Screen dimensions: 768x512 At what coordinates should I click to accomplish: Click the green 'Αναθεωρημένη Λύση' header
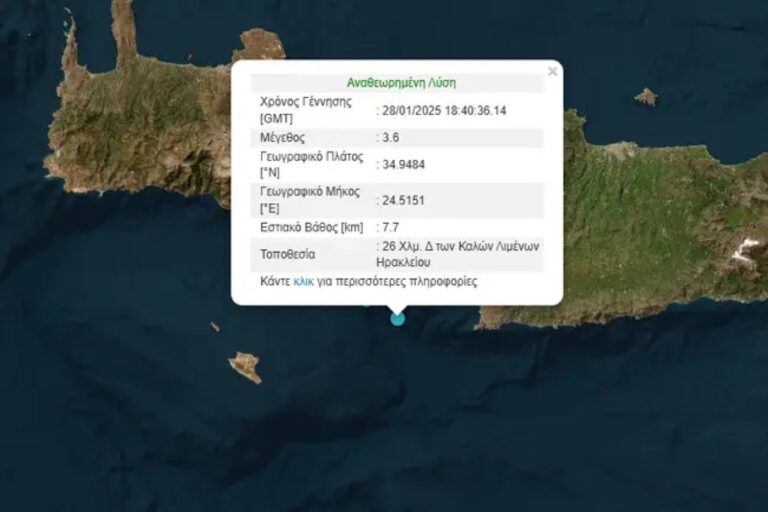(400, 83)
